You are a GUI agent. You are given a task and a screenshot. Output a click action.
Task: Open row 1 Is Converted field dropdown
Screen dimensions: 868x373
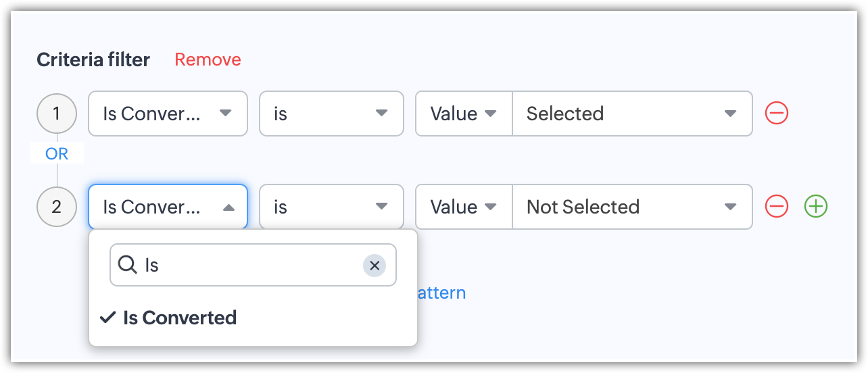168,114
